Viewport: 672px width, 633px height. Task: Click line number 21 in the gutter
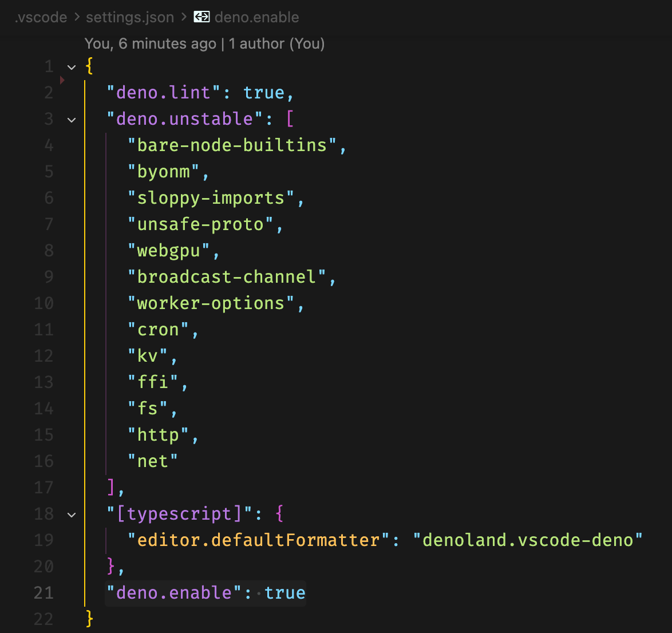pyautogui.click(x=44, y=593)
